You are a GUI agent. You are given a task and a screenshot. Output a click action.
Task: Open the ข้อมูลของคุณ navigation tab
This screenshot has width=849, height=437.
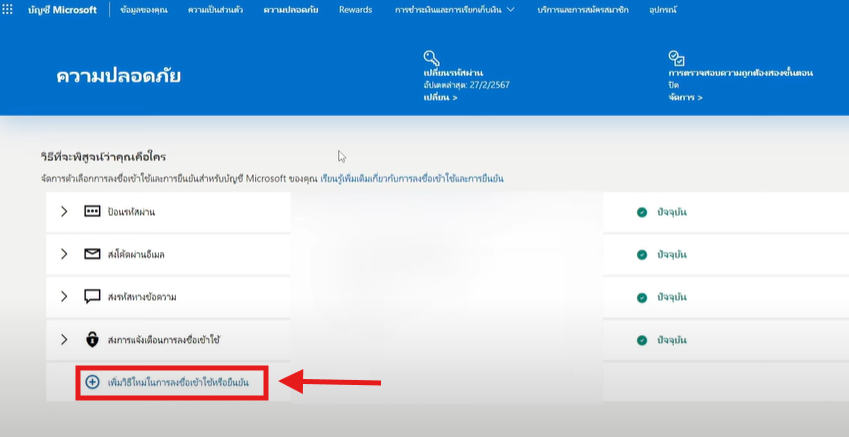click(x=142, y=10)
